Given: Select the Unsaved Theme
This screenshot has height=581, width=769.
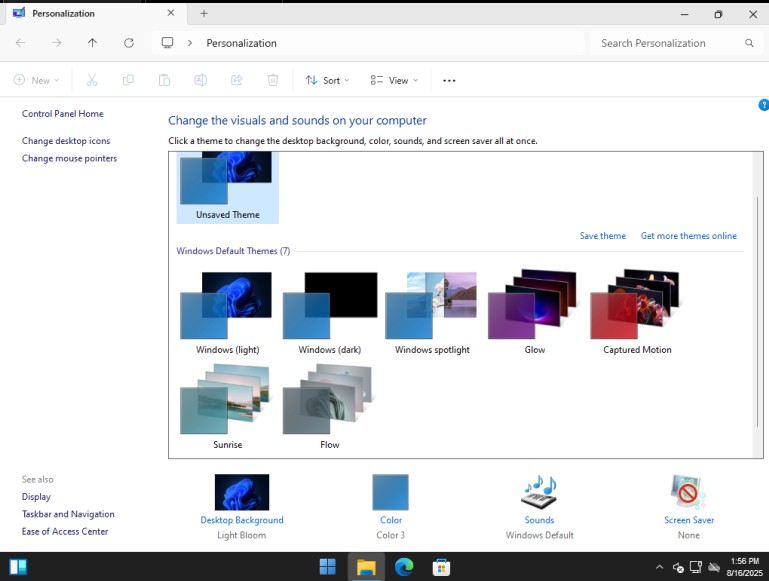Looking at the screenshot, I should click(x=228, y=187).
